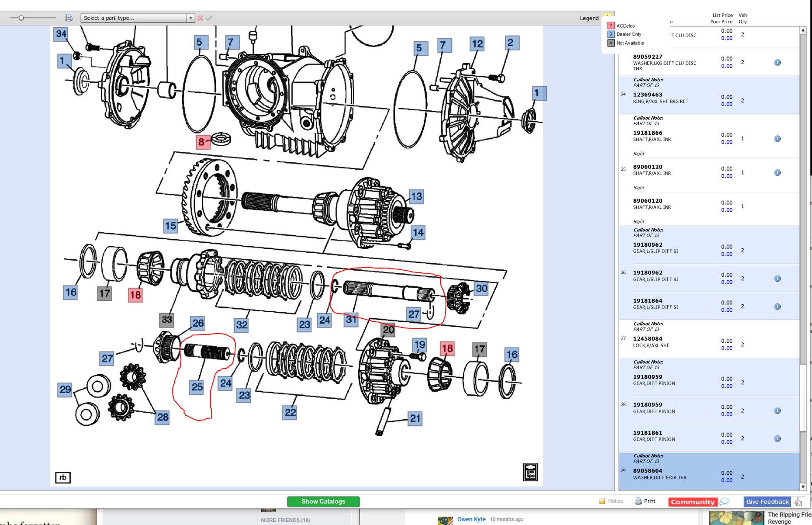Image resolution: width=812 pixels, height=525 pixels.
Task: Click the info icon beside GEAR,L/SLIP DIFF SI 19181864
Action: tap(777, 306)
